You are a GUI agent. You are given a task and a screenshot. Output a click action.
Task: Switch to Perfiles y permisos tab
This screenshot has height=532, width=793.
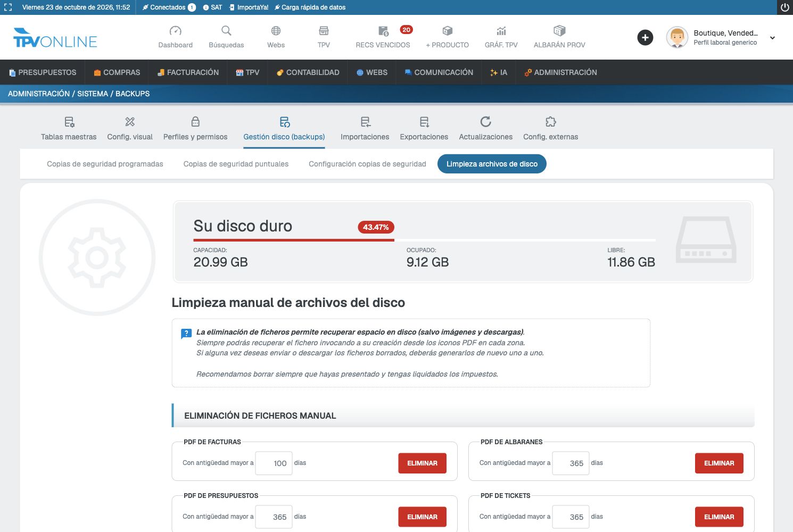click(195, 129)
